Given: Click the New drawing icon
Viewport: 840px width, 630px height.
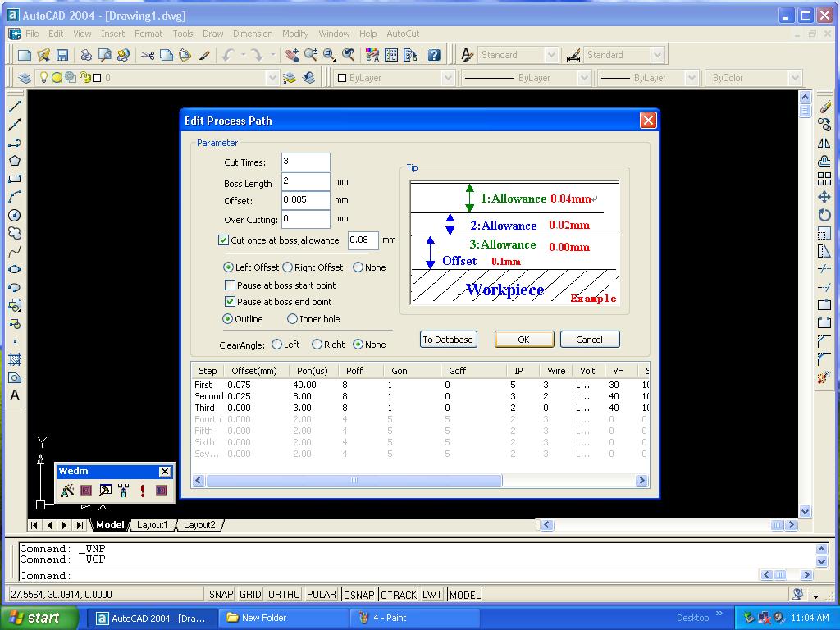Looking at the screenshot, I should pos(25,55).
